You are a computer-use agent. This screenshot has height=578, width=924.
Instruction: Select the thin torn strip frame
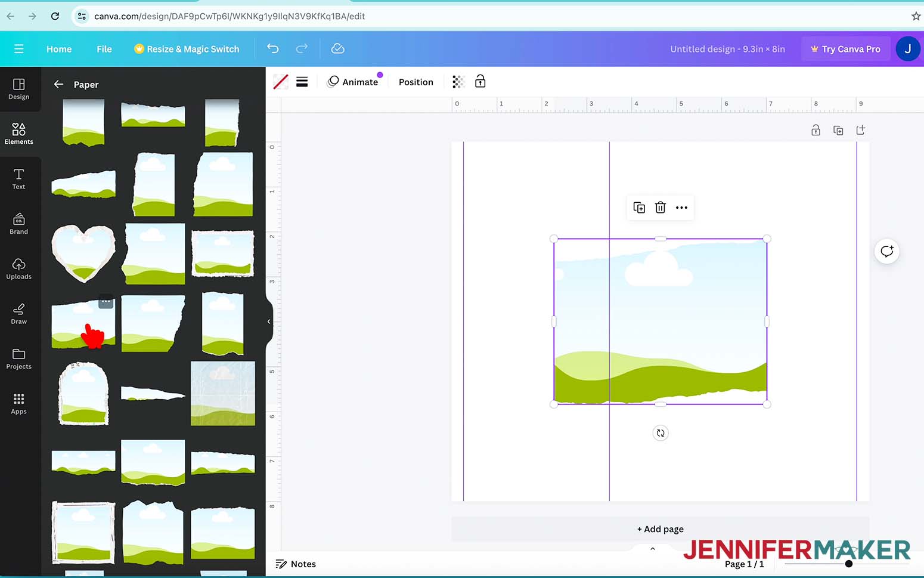[153, 393]
